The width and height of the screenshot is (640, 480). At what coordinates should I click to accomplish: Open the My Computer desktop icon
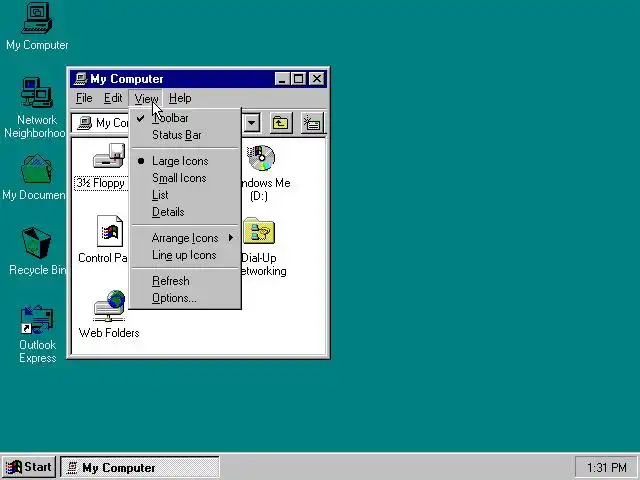click(37, 27)
